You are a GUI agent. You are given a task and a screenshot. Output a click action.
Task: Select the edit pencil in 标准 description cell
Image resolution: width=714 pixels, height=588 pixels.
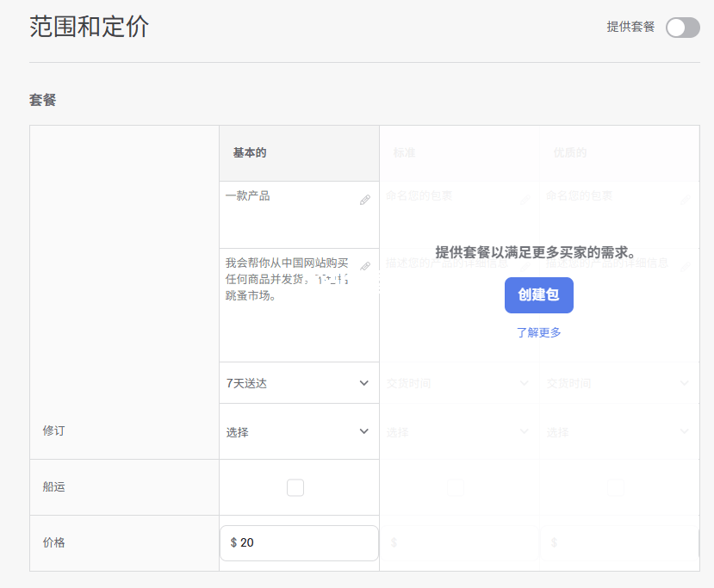tap(525, 267)
